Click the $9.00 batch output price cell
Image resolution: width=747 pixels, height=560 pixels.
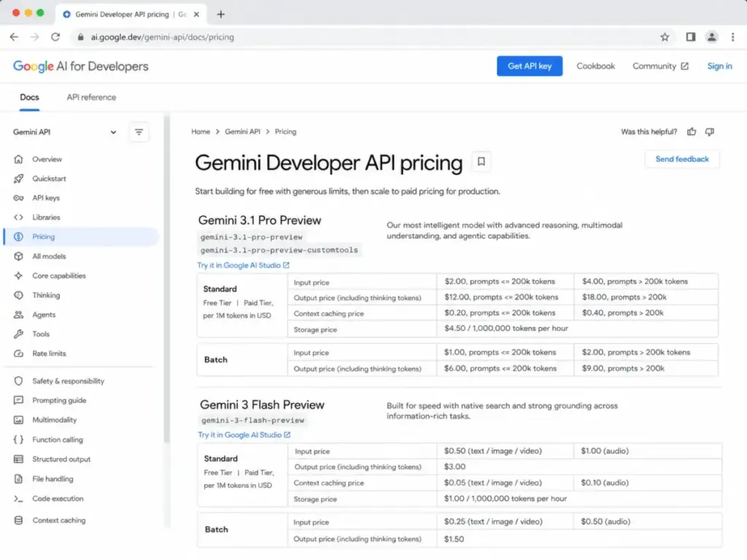(x=646, y=368)
